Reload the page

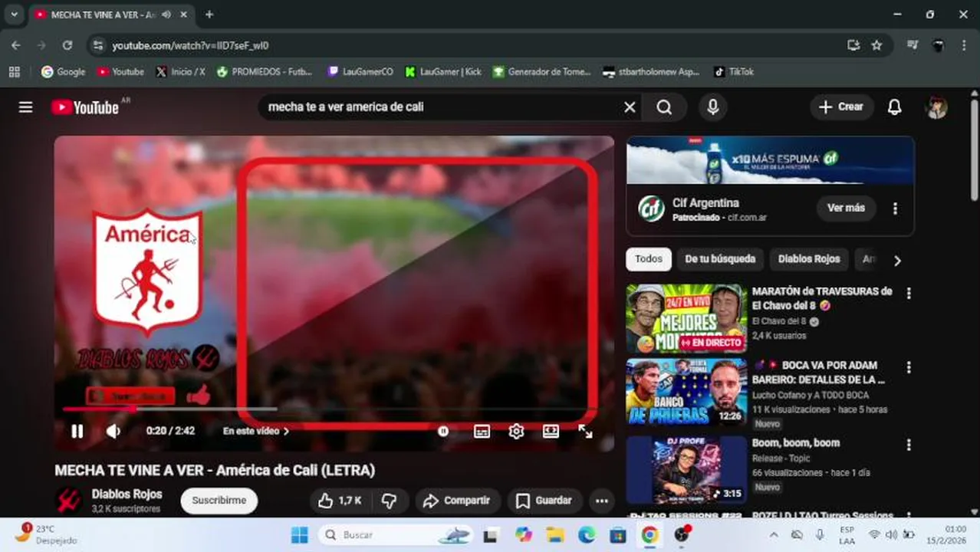(x=67, y=45)
